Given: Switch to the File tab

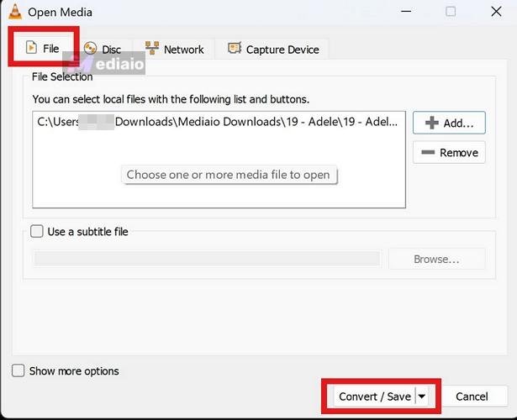Looking at the screenshot, I should tap(43, 48).
